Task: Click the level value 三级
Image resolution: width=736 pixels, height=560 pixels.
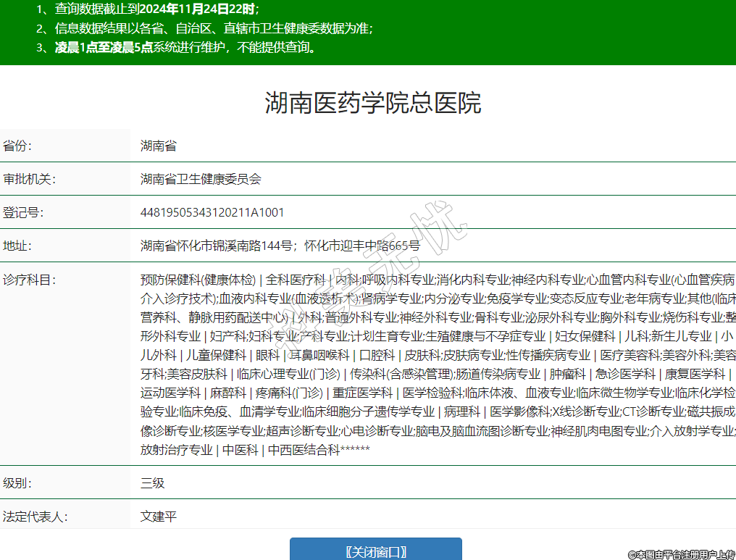Action: [153, 482]
